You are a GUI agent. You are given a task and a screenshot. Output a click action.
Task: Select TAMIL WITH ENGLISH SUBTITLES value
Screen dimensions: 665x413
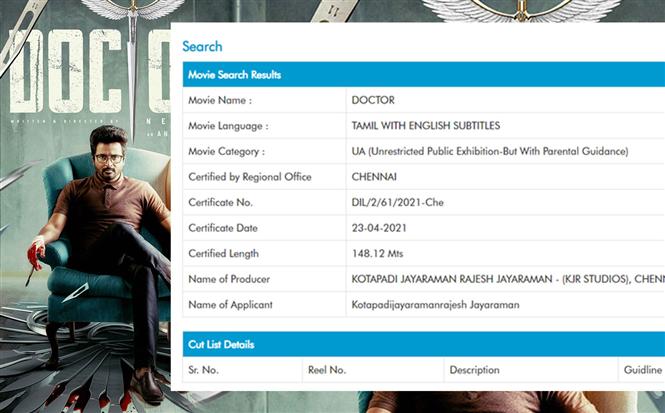tap(425, 126)
